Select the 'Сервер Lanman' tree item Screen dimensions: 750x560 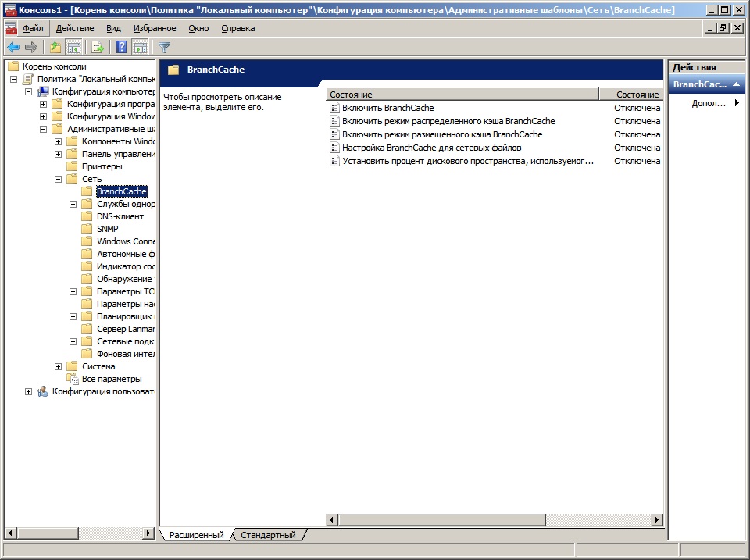pos(126,329)
